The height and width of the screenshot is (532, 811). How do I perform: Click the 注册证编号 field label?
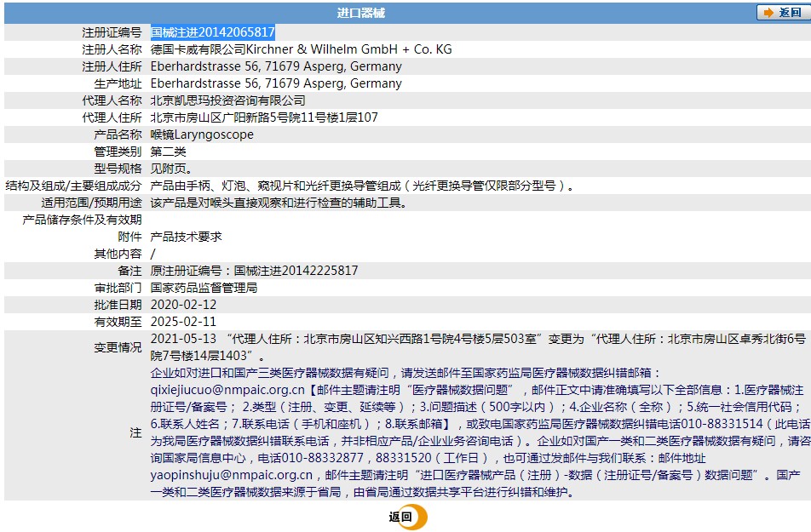(x=112, y=32)
